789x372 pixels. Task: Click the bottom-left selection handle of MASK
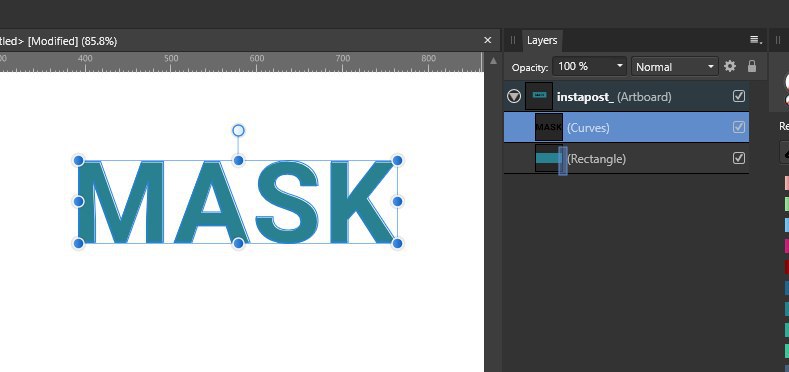pyautogui.click(x=78, y=244)
